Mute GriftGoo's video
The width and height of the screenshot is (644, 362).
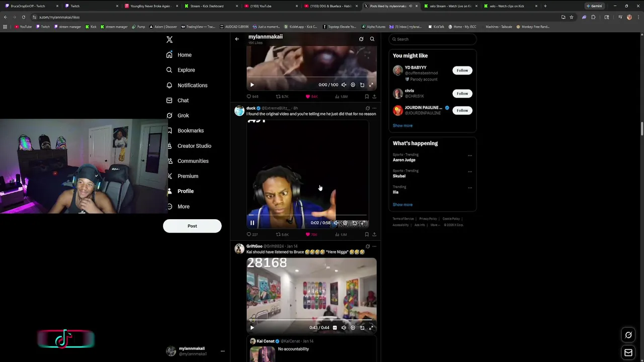(x=344, y=328)
